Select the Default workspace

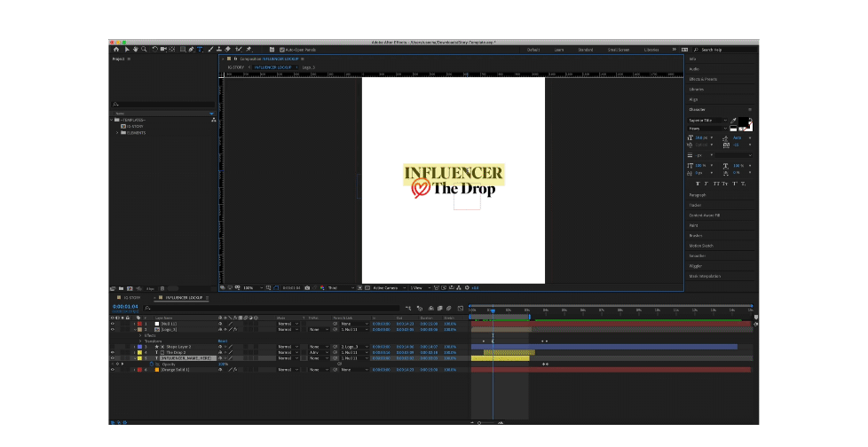(x=533, y=50)
